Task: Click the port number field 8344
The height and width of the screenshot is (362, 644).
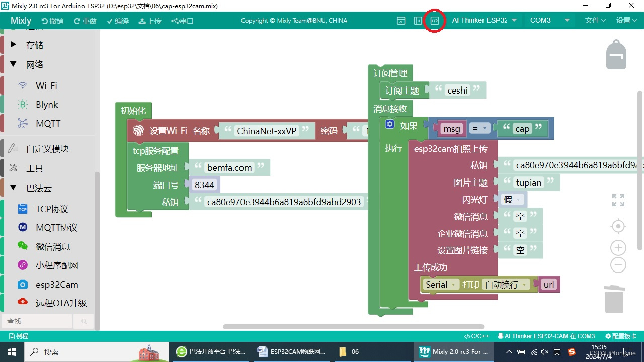Action: click(x=204, y=185)
